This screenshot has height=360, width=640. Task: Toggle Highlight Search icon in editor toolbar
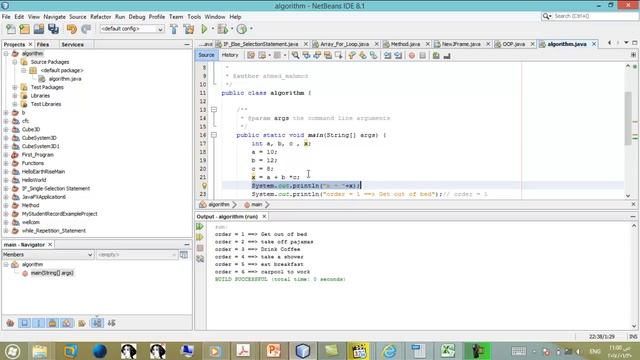[328, 56]
